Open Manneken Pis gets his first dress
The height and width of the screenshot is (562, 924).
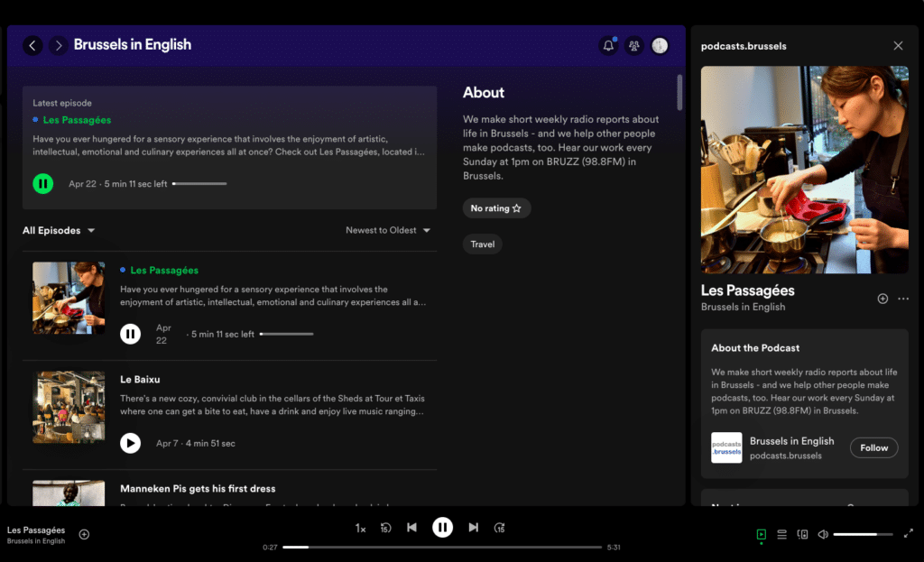(x=198, y=488)
